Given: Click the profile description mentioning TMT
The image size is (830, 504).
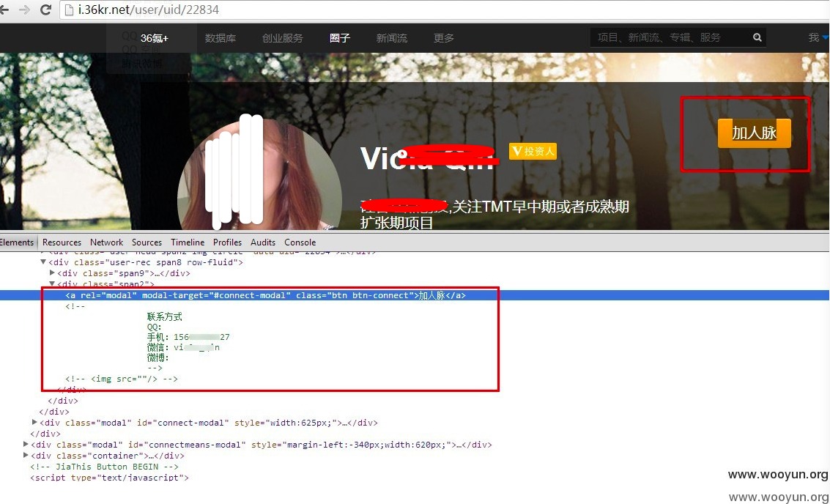Looking at the screenshot, I should click(x=494, y=214).
